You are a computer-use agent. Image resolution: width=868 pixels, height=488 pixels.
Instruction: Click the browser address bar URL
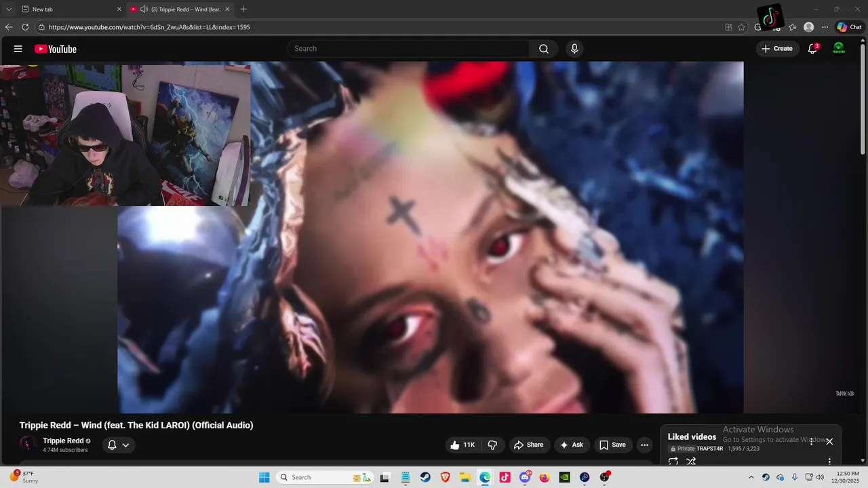click(149, 27)
